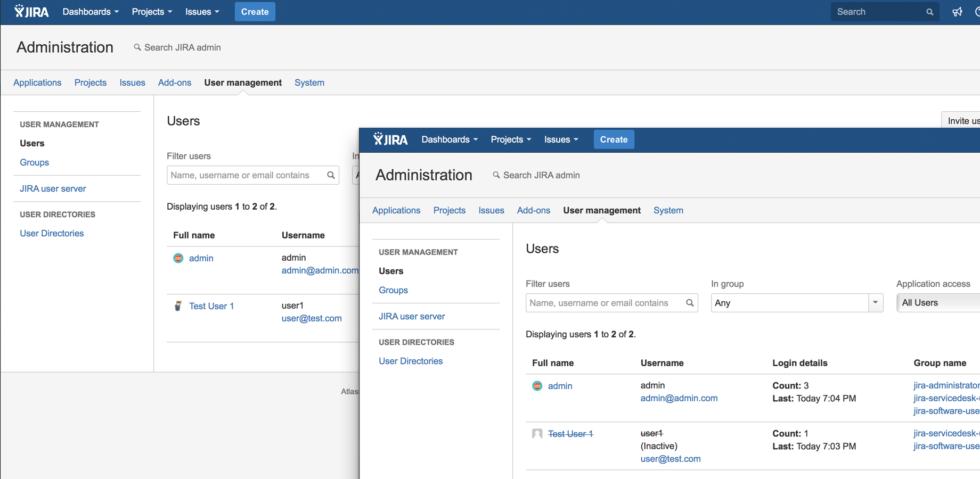Open the Application access 'All Users' dropdown
The width and height of the screenshot is (980, 479).
(938, 303)
